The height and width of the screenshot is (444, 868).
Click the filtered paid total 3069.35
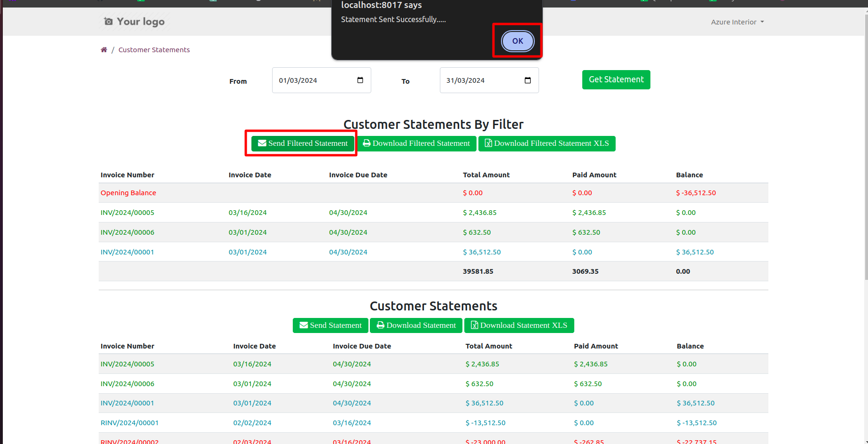(586, 271)
